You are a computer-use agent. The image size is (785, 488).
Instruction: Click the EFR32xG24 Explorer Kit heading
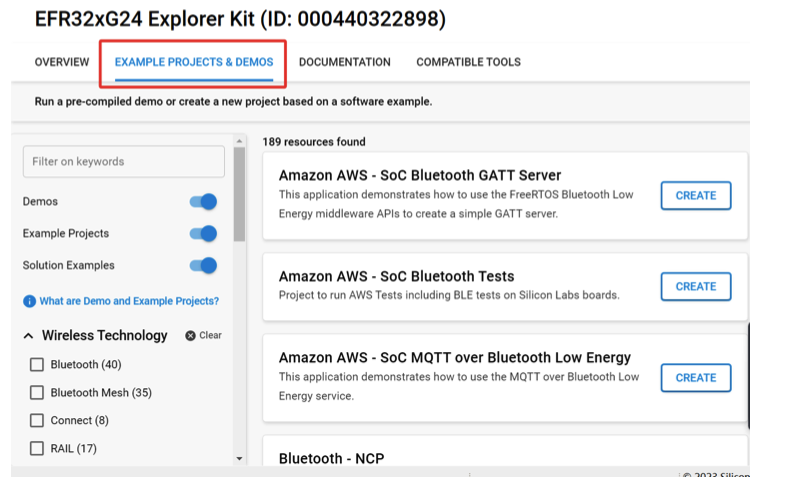pos(240,19)
